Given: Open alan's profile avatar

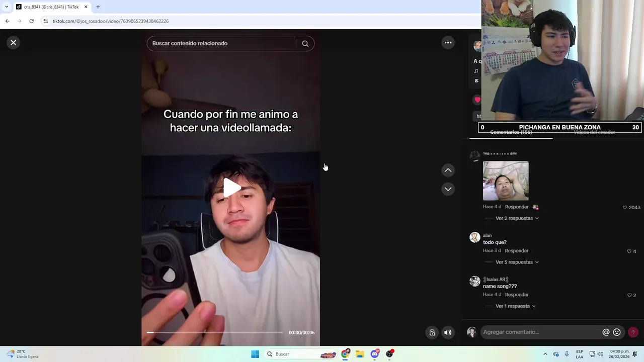Looking at the screenshot, I should pos(474,237).
